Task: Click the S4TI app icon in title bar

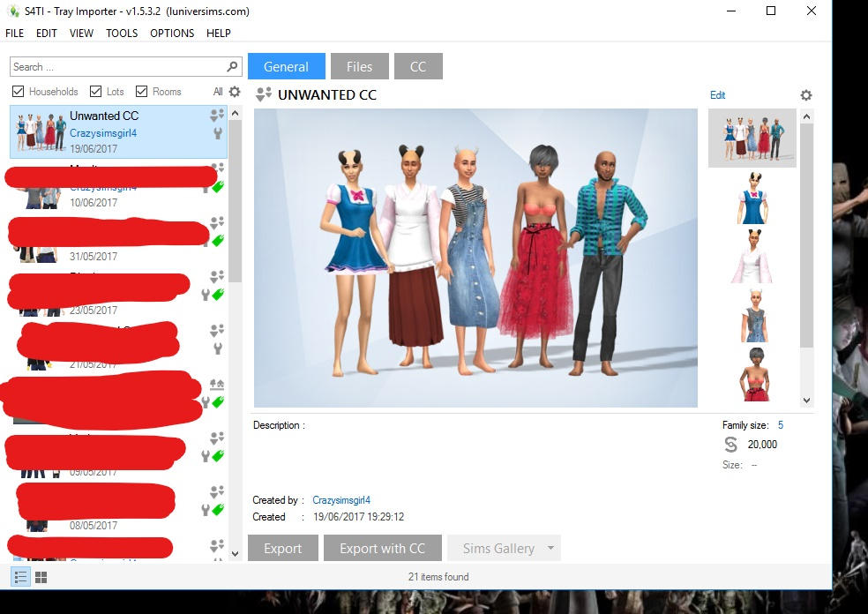Action: [14, 11]
